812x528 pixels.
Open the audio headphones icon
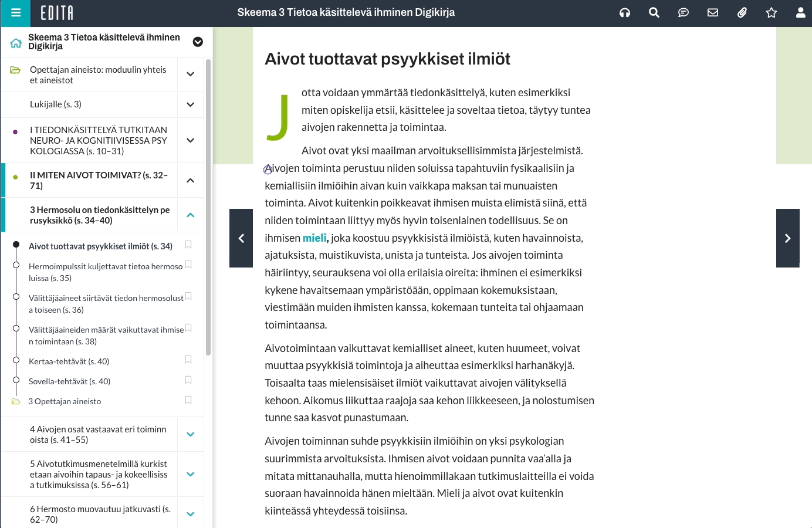coord(625,13)
